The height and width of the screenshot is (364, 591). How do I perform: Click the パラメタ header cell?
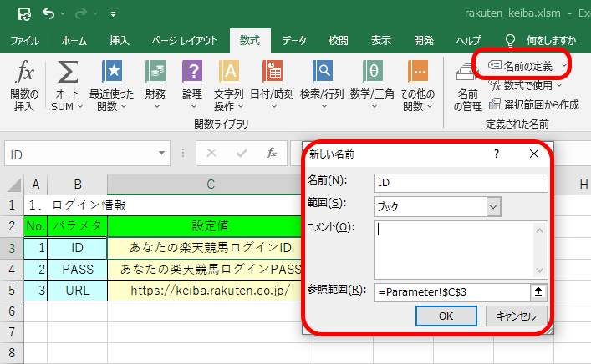[x=77, y=226]
